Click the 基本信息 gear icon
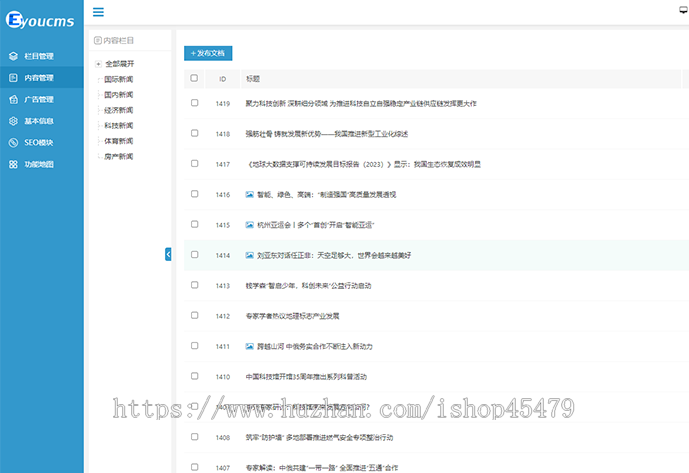This screenshot has height=473, width=689. [13, 121]
